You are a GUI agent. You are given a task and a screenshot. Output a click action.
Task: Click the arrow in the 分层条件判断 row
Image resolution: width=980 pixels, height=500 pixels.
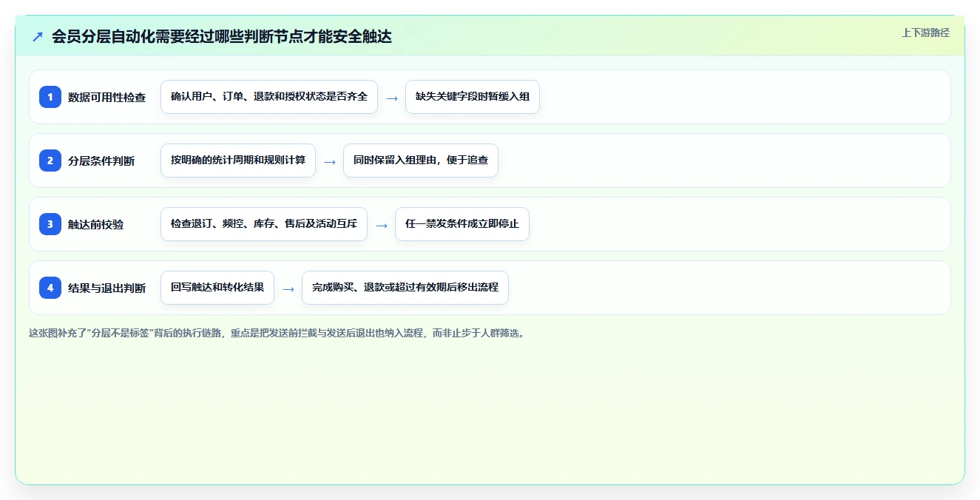tap(330, 161)
